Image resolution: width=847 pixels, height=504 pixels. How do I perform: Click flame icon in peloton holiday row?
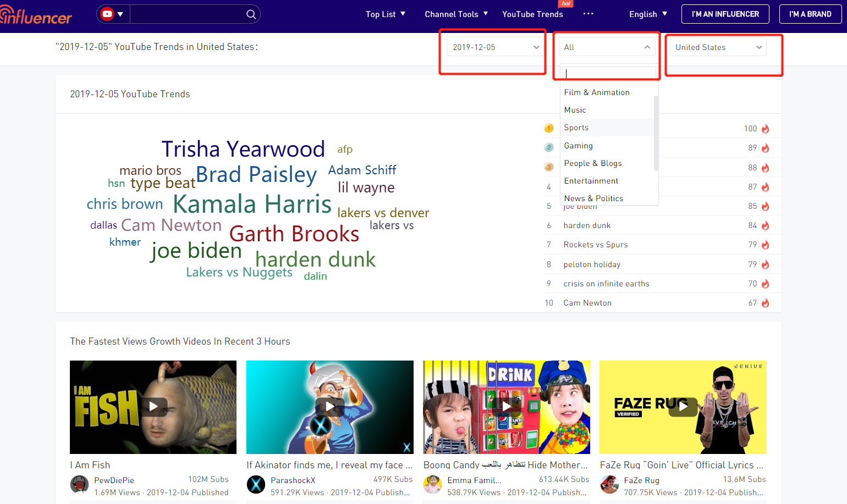coord(765,264)
